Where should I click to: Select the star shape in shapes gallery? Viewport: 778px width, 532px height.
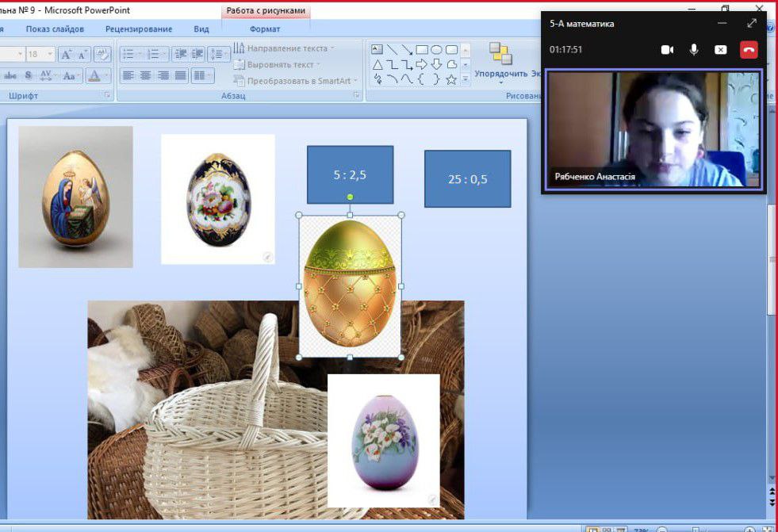tap(451, 79)
